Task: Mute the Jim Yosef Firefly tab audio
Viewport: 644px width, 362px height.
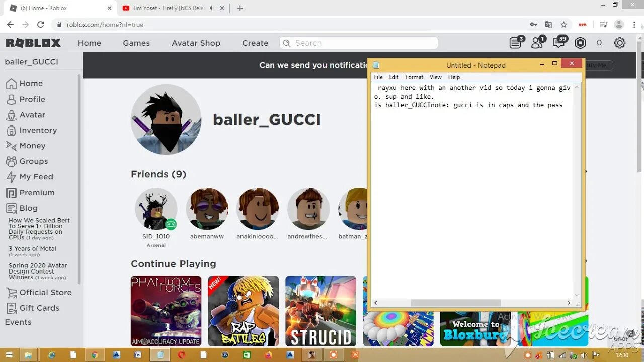Action: pos(212,8)
